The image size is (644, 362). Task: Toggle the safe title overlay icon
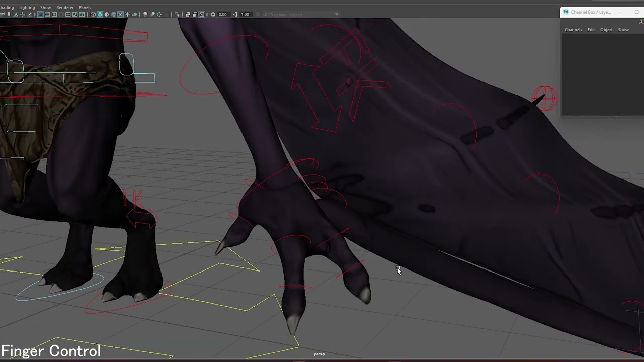tap(82, 14)
